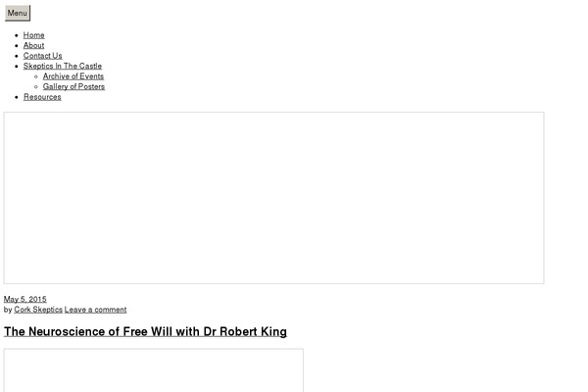The image size is (588, 392).
Task: Browse past events in Archive of Events
Action: coord(73,76)
